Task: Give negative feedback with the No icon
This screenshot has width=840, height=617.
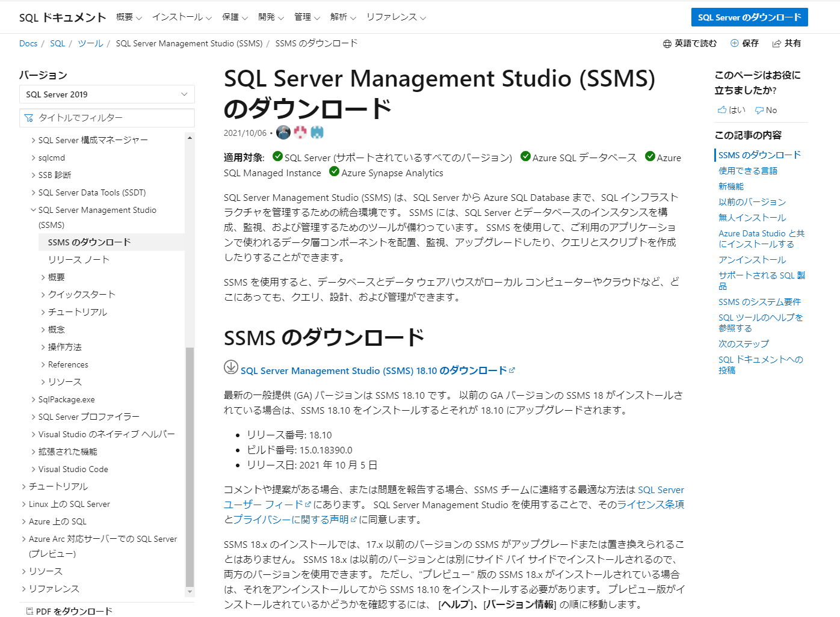Action: (x=759, y=109)
